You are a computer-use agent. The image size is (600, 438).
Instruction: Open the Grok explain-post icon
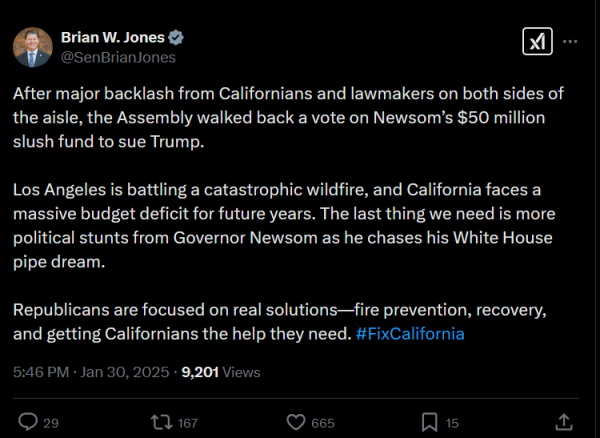(535, 42)
